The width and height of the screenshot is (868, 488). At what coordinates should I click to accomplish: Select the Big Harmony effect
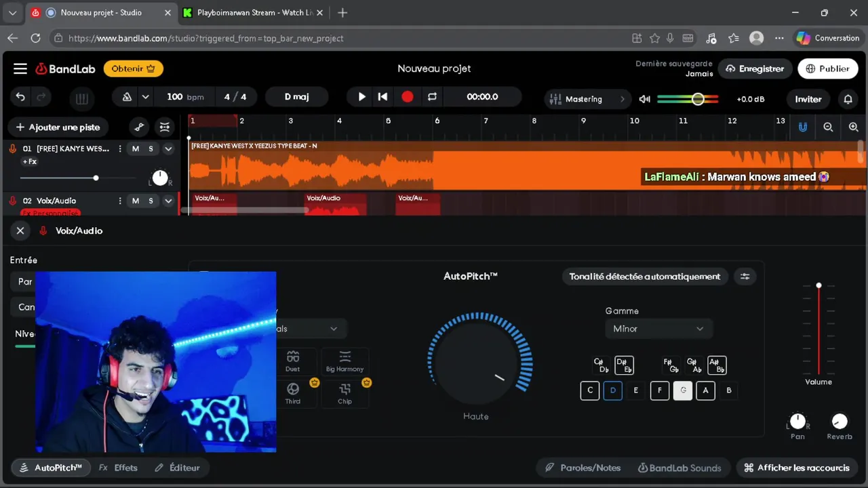[344, 362]
